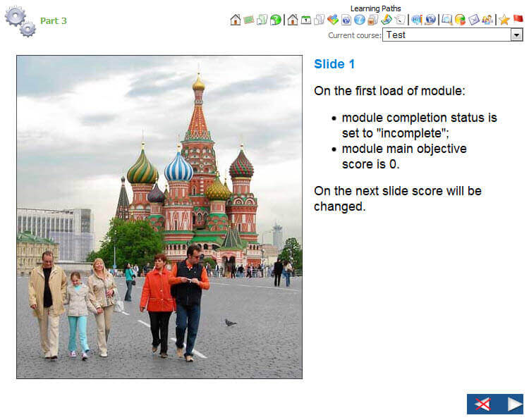The width and height of the screenshot is (529, 420).
Task: Go to the house icon beside the calendar
Action: (x=293, y=20)
